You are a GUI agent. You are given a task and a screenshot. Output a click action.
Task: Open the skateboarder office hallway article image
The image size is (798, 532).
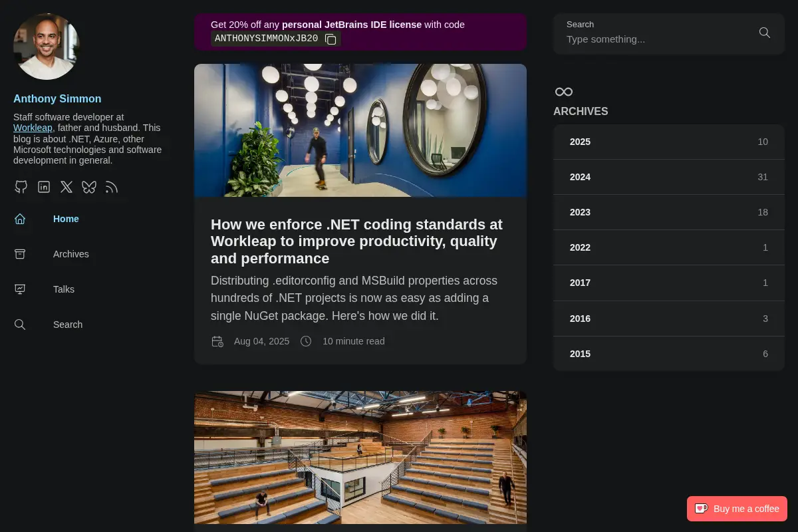coord(360,130)
